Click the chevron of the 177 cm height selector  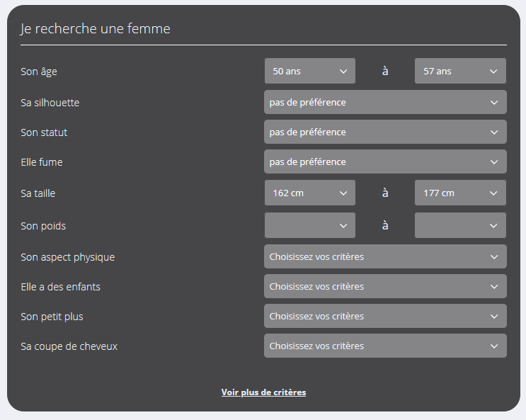[493, 193]
